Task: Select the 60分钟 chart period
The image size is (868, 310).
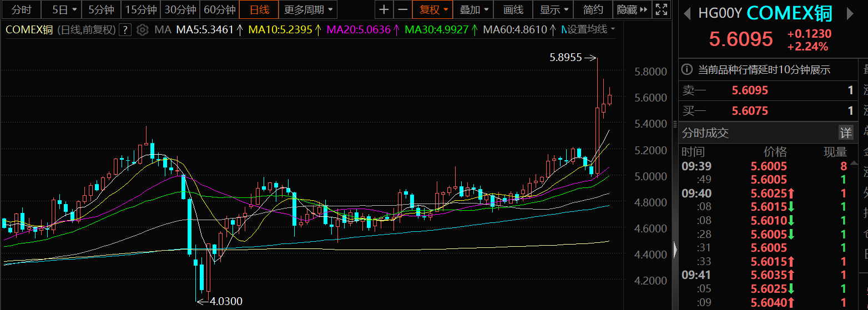Action: tap(220, 9)
